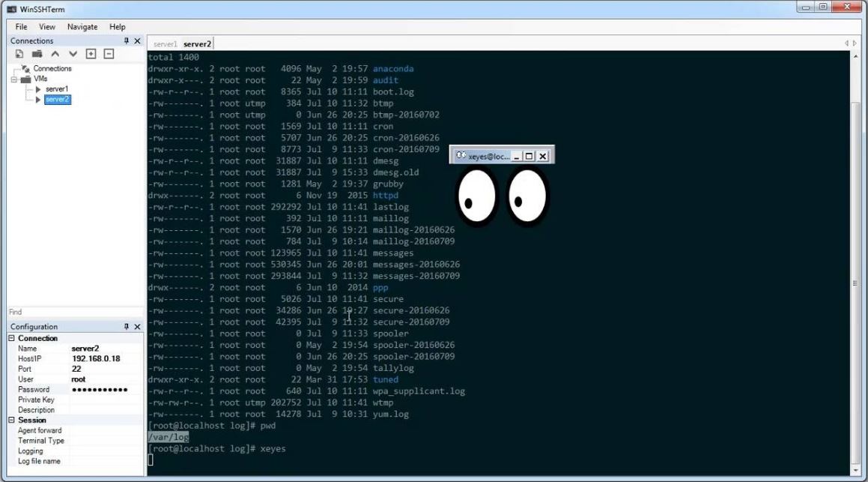Select the VMs folder label
This screenshot has width=868, height=482.
(40, 79)
